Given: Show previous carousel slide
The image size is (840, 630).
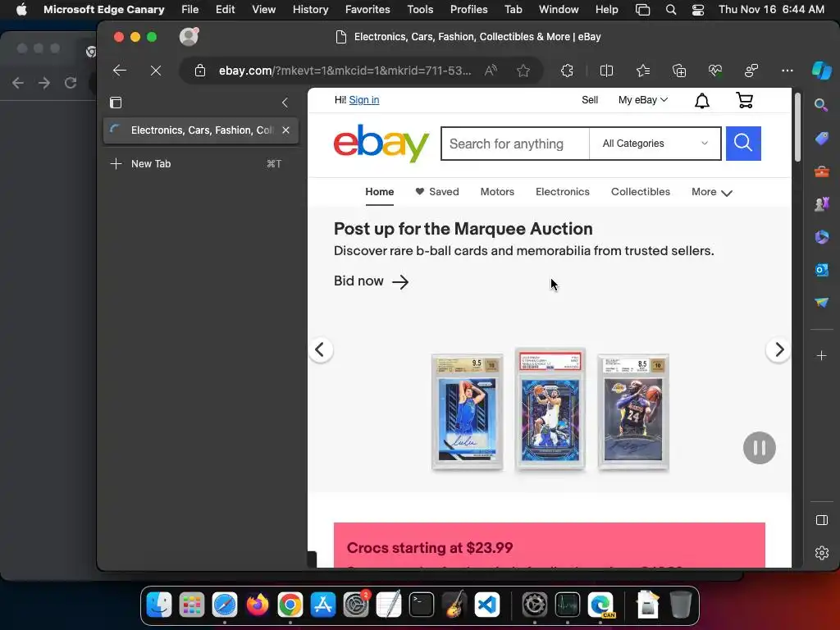Looking at the screenshot, I should click(x=321, y=349).
